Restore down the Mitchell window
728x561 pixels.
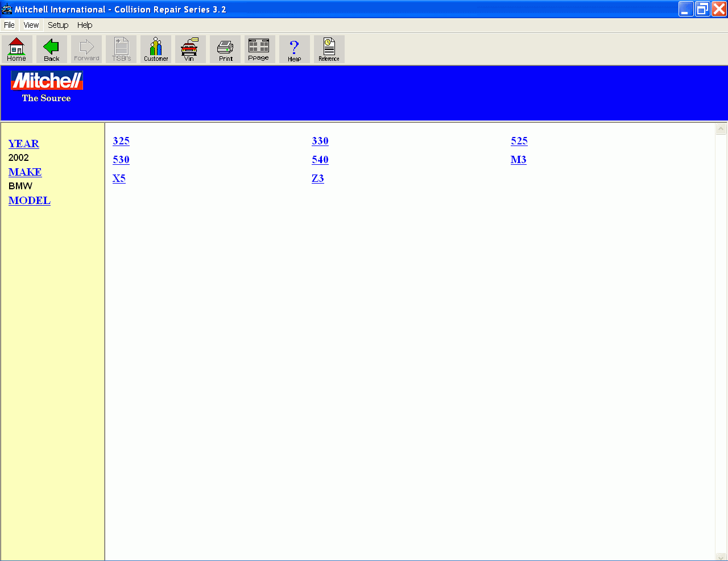702,9
